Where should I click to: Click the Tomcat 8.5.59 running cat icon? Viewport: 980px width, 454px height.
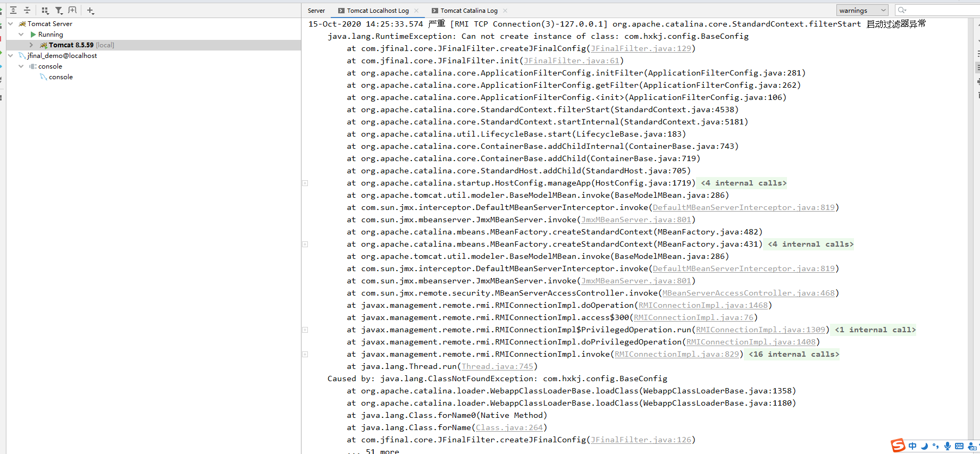point(44,45)
